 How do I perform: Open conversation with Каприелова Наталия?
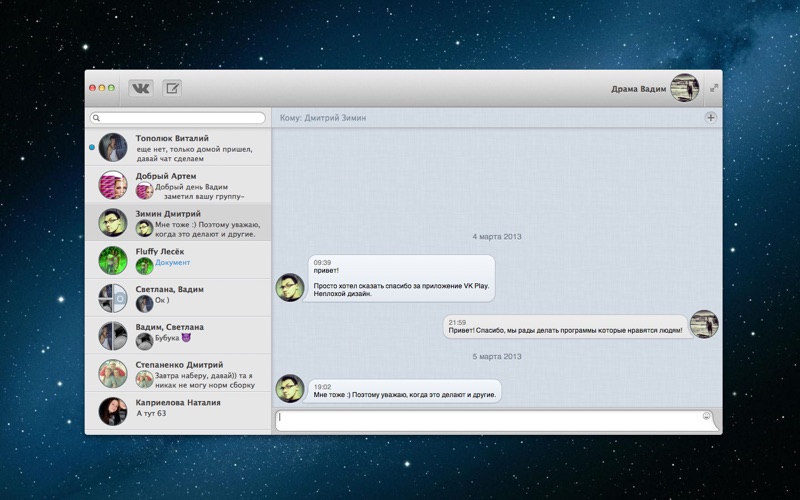coord(178,411)
